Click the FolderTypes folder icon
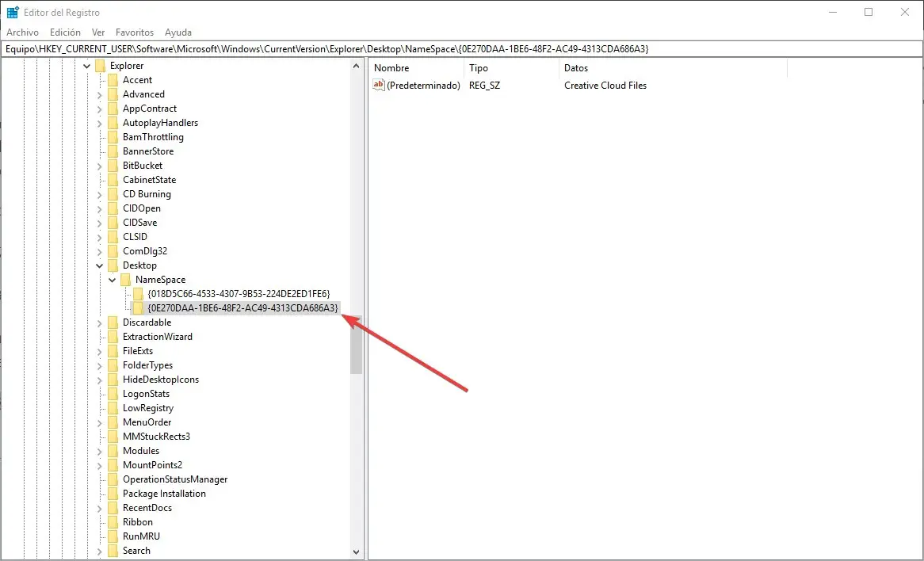The width and height of the screenshot is (924, 561). 113,365
